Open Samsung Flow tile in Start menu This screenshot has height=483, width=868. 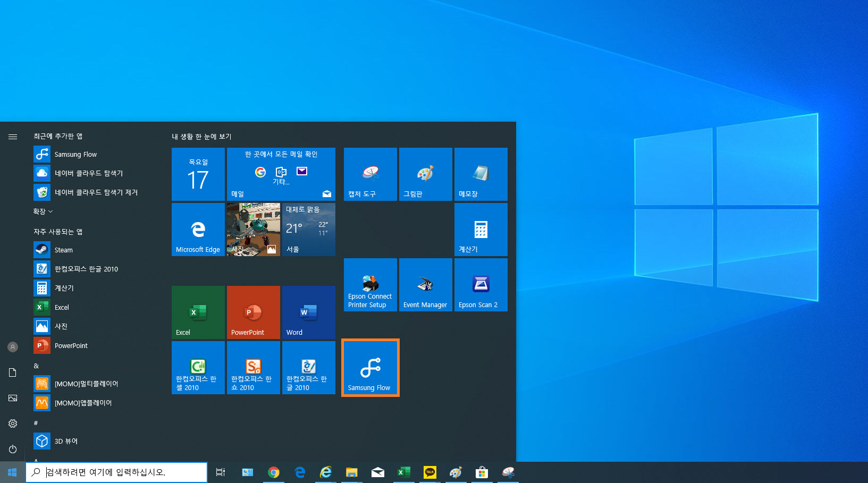(x=370, y=368)
